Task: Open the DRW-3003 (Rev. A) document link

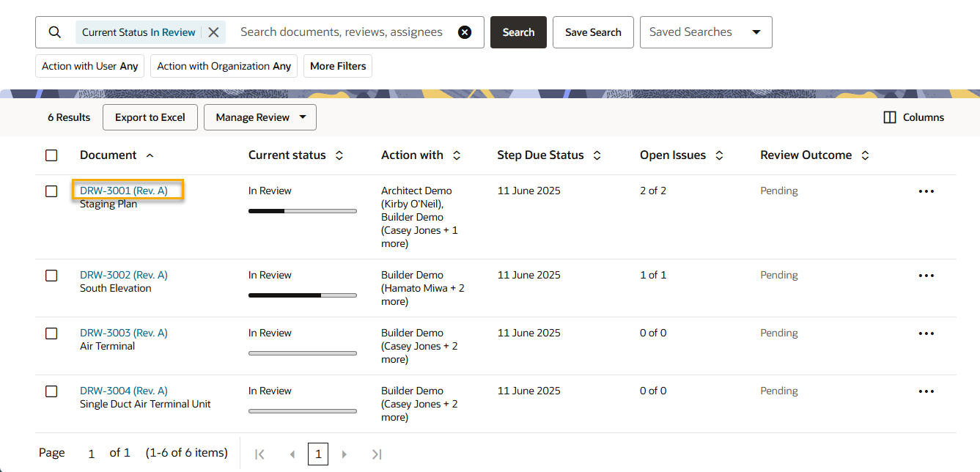Action: [x=123, y=333]
